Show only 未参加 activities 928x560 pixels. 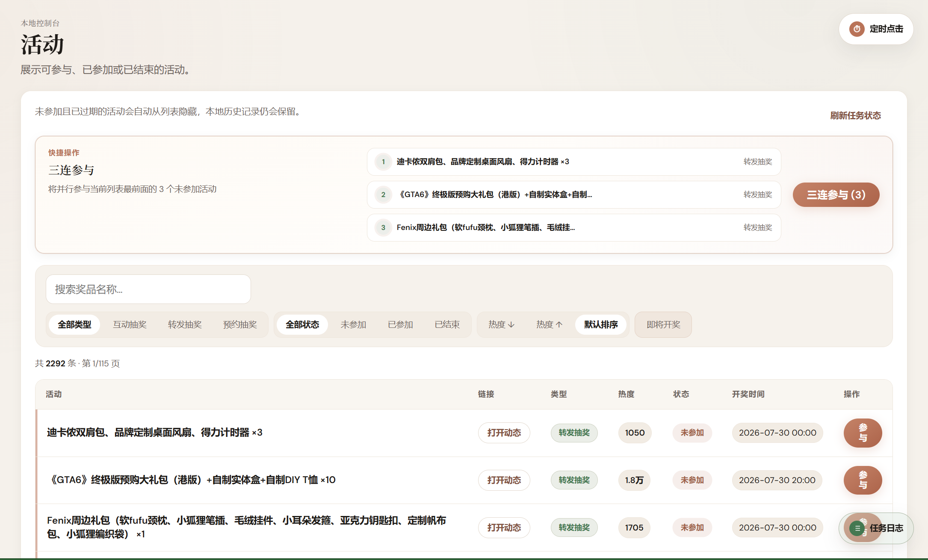tap(353, 324)
